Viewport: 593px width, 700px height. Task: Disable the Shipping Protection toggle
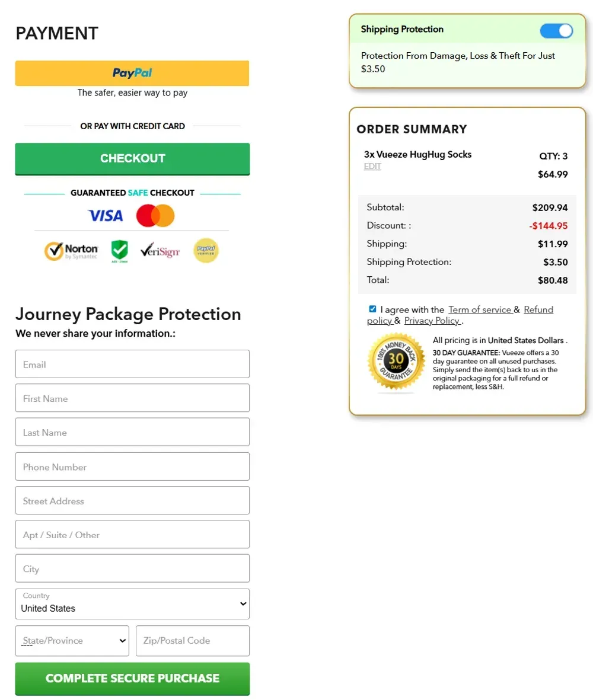(556, 31)
